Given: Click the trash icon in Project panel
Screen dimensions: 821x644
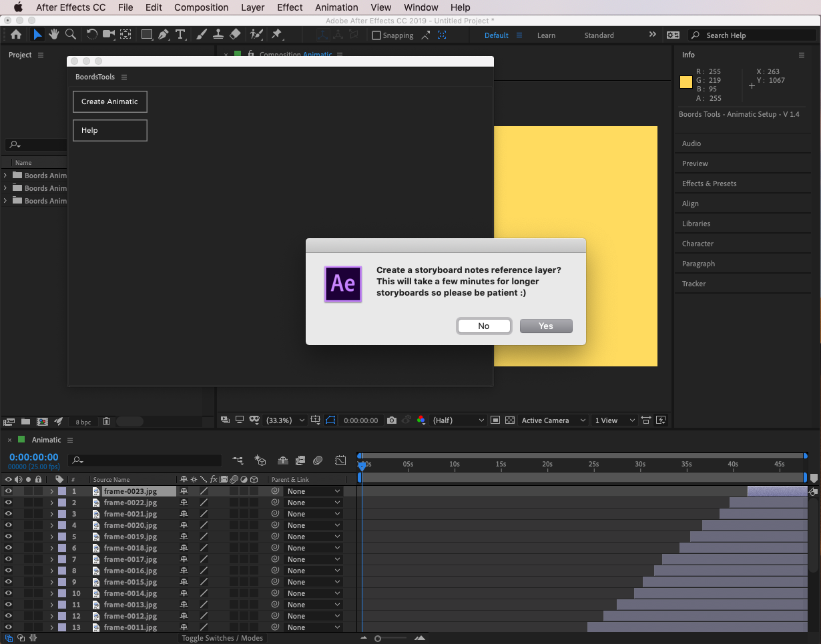Looking at the screenshot, I should (x=106, y=422).
